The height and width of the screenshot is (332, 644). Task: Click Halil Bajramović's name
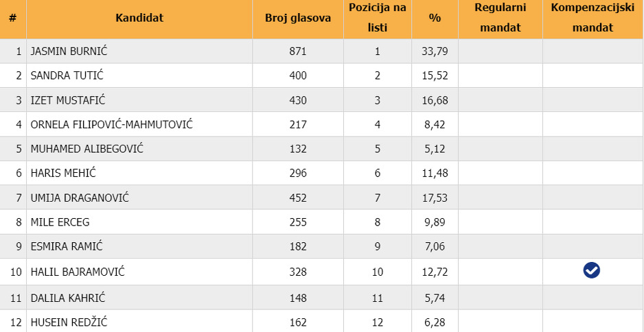[x=78, y=272]
